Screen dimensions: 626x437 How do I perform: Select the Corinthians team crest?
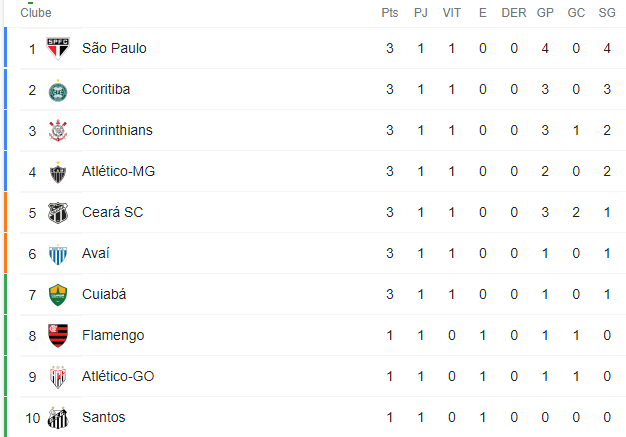click(x=58, y=131)
